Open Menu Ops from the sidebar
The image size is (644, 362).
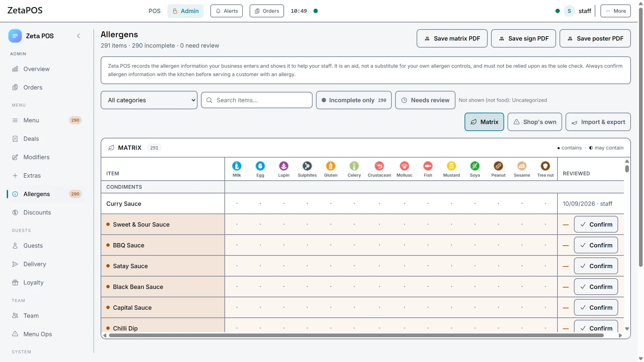click(x=47, y=334)
